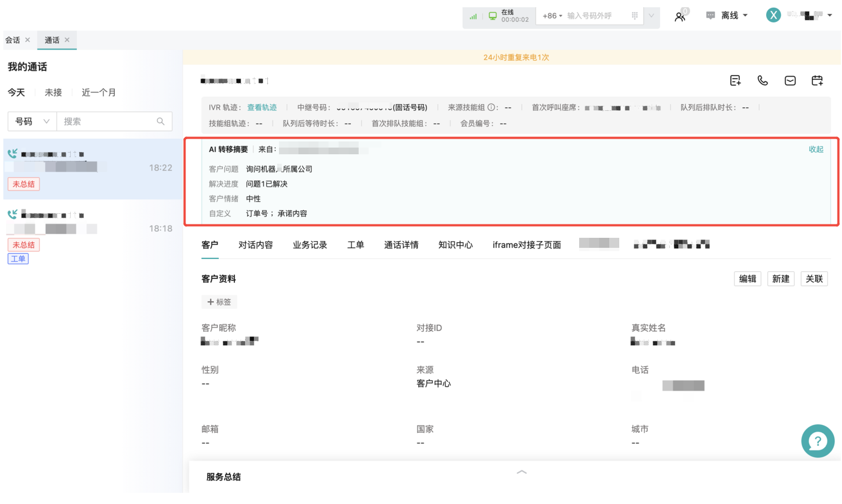Click the 编辑 button

(x=747, y=279)
